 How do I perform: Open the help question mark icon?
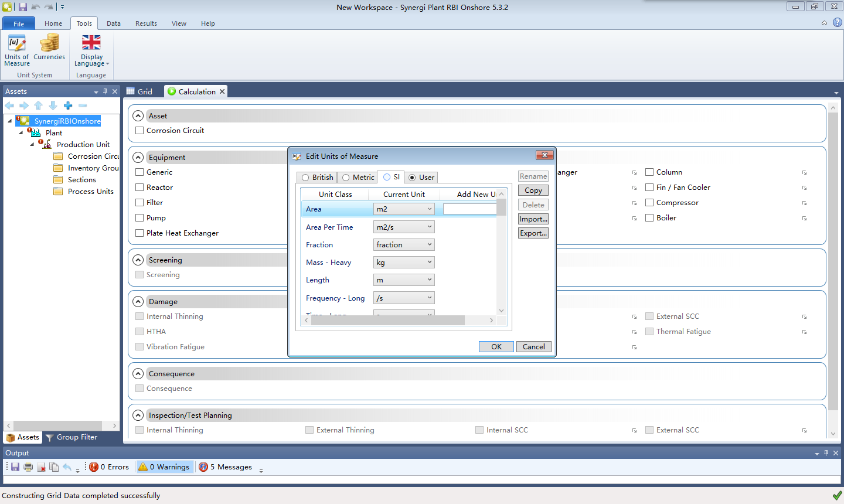click(x=838, y=23)
